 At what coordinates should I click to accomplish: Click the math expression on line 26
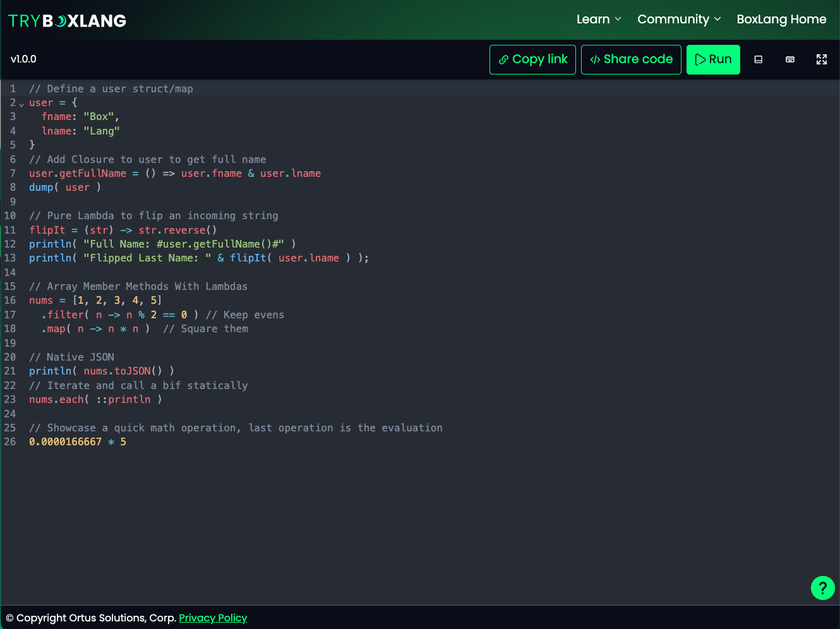point(78,441)
